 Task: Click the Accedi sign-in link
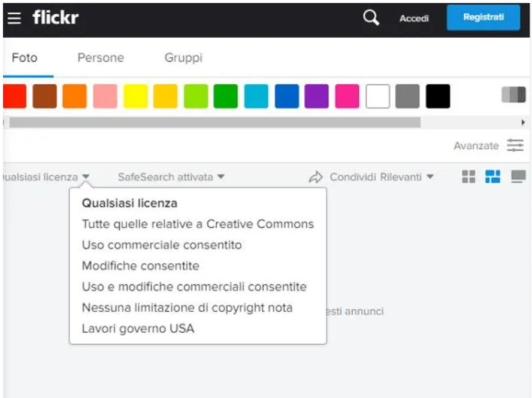click(414, 19)
